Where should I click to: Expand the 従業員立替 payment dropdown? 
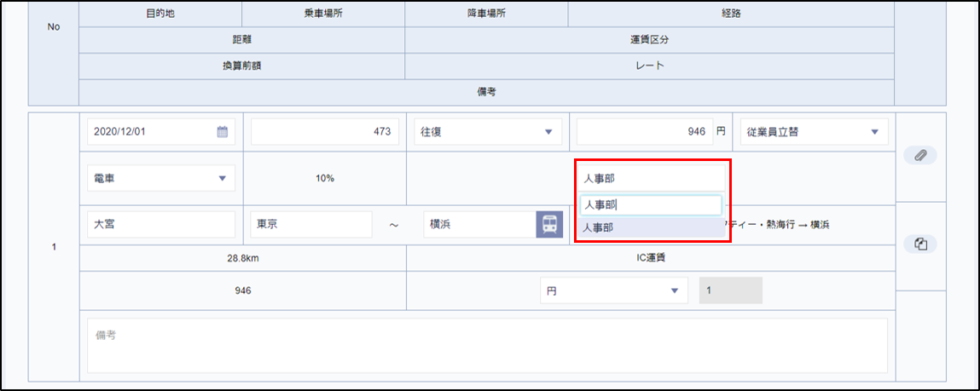tap(814, 132)
